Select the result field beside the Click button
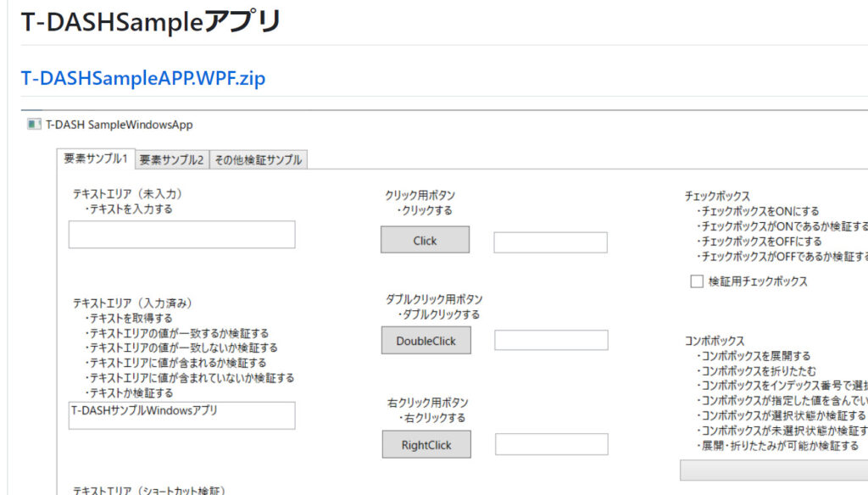Viewport: 868px width, 495px height. click(550, 242)
